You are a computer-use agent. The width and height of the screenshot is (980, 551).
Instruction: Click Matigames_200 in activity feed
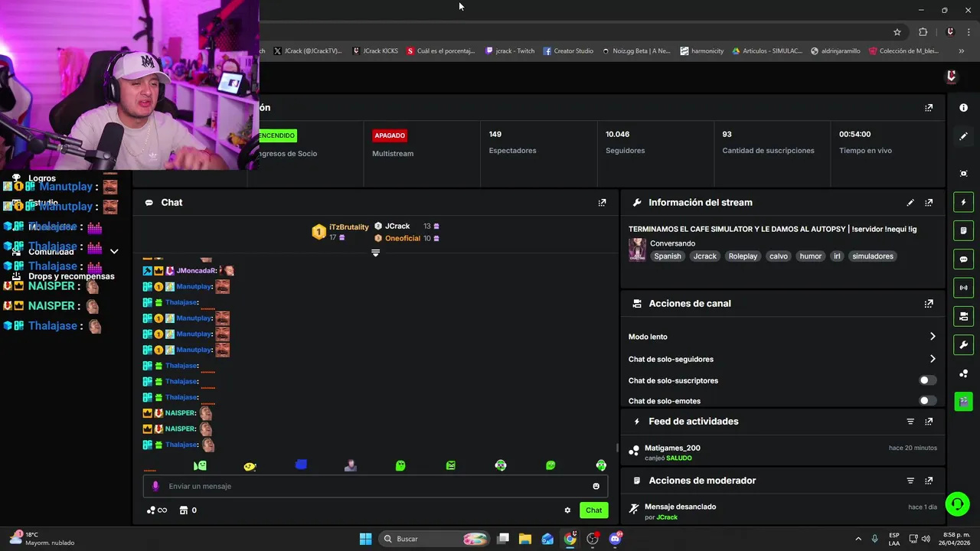tap(672, 448)
